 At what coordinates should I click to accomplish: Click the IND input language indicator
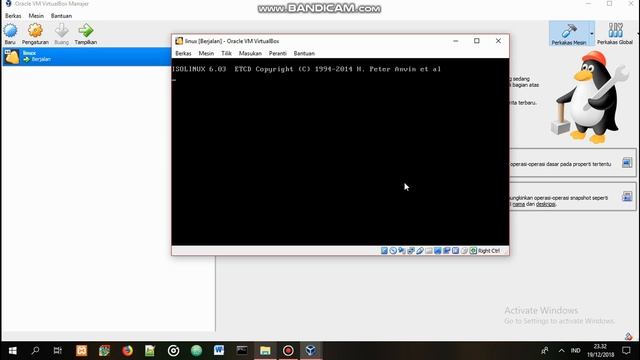click(576, 351)
